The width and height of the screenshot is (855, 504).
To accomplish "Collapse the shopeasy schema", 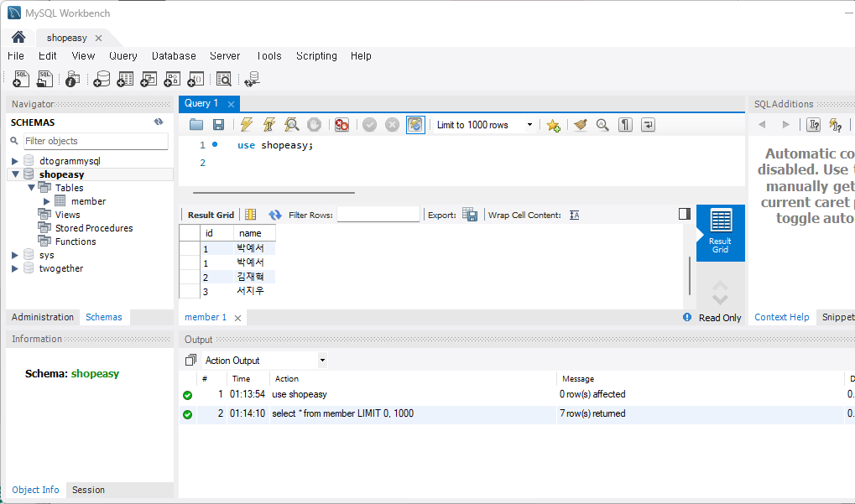I will (x=15, y=174).
